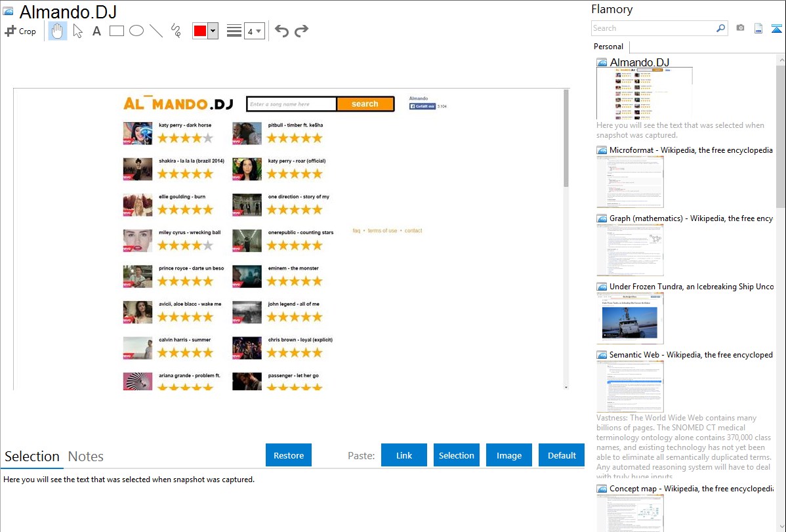The height and width of the screenshot is (532, 786).
Task: Click the icon beside Under Frozen Tundra title
Action: click(x=602, y=287)
